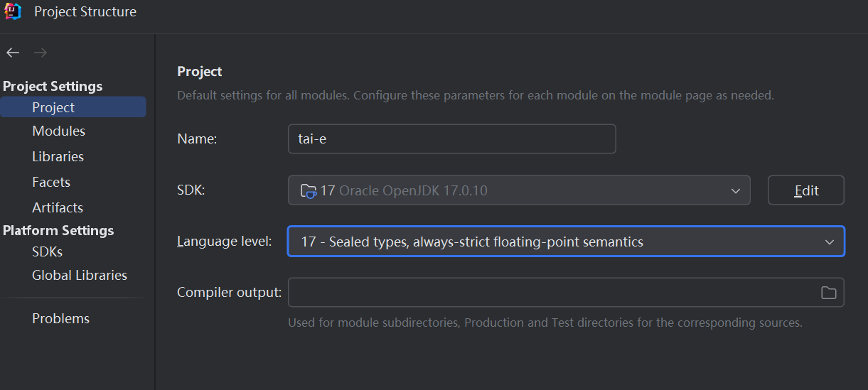Screen dimensions: 868x390
Task: Select Global Libraries in sidebar
Action: 80,276
